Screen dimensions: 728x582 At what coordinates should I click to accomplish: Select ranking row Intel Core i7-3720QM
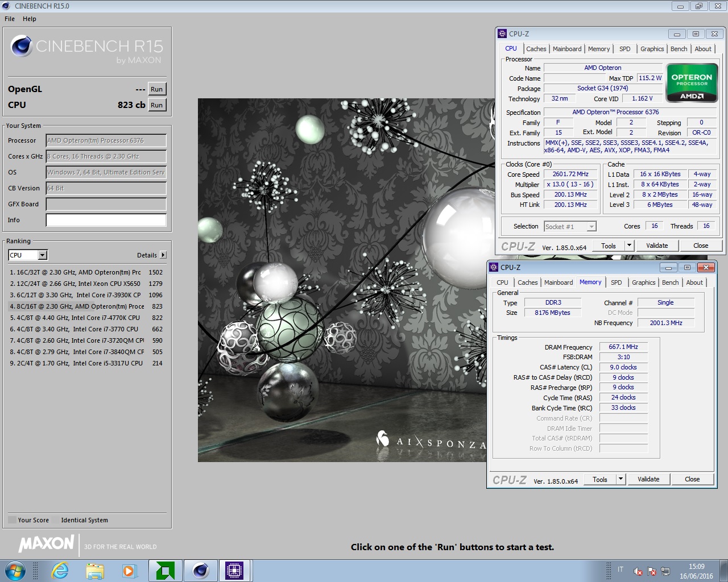86,340
